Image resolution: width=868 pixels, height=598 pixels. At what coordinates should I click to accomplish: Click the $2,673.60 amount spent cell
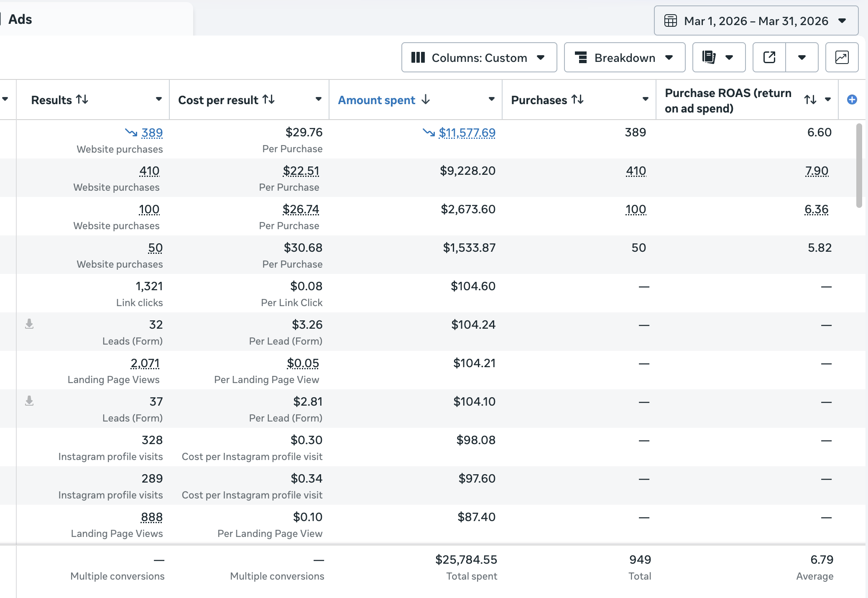468,209
